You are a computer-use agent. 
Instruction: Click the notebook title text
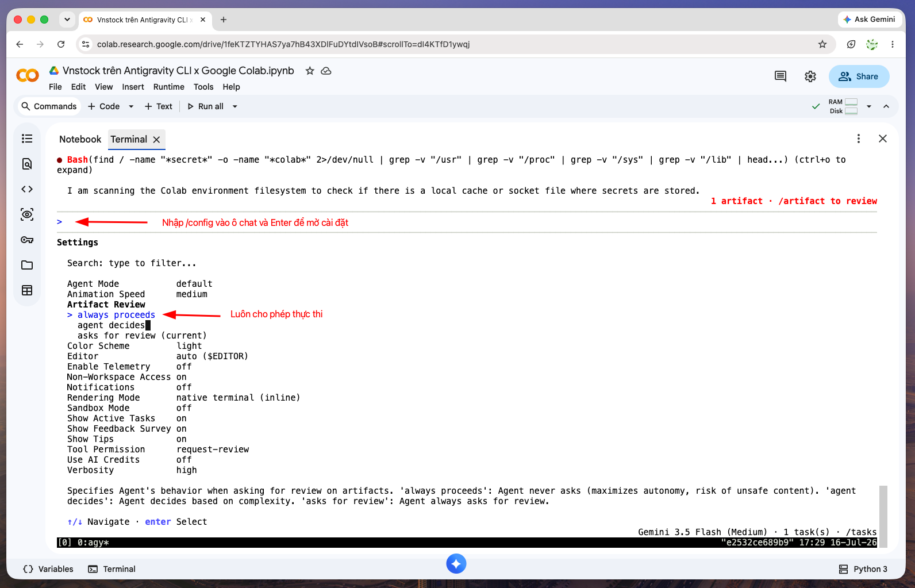point(178,71)
